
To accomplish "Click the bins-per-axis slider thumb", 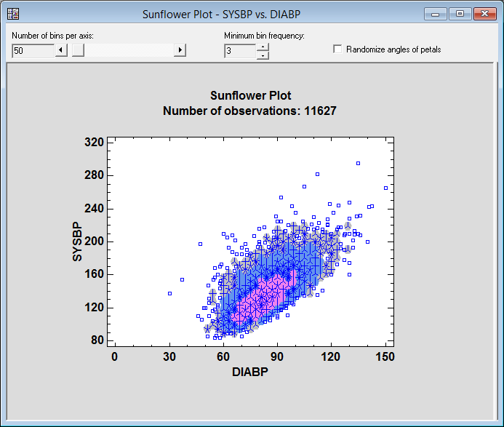I will click(x=76, y=50).
